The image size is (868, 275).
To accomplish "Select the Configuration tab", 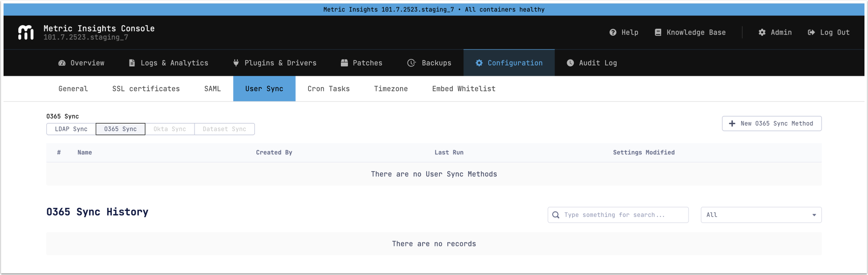I will 509,63.
